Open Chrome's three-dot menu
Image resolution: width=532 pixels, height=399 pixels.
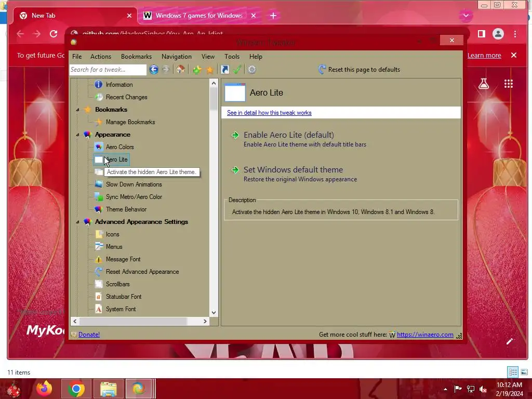pyautogui.click(x=515, y=34)
